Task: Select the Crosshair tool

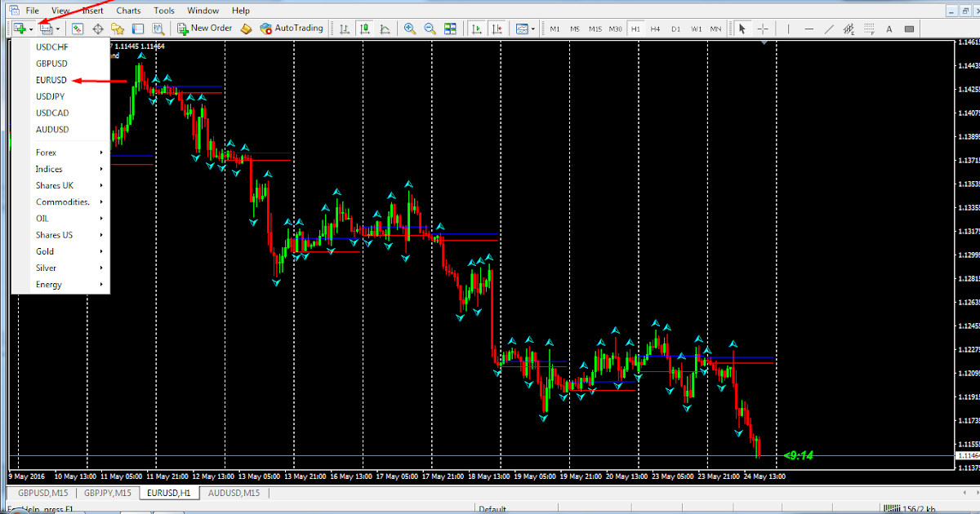Action: pos(761,28)
